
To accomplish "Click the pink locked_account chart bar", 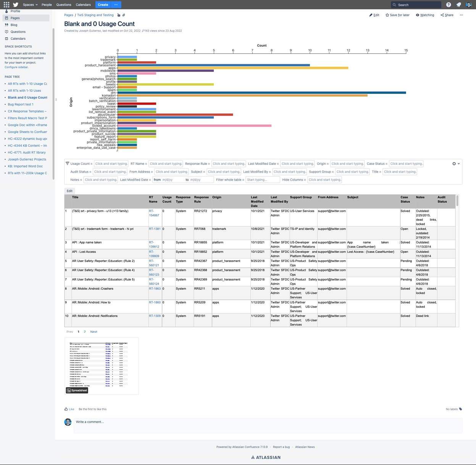I will click(195, 126).
